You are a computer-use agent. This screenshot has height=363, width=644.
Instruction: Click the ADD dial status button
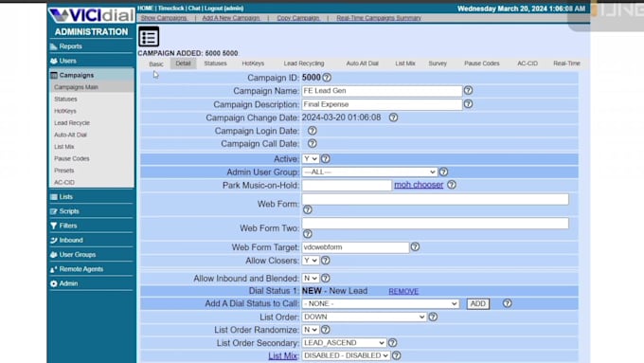(x=477, y=304)
